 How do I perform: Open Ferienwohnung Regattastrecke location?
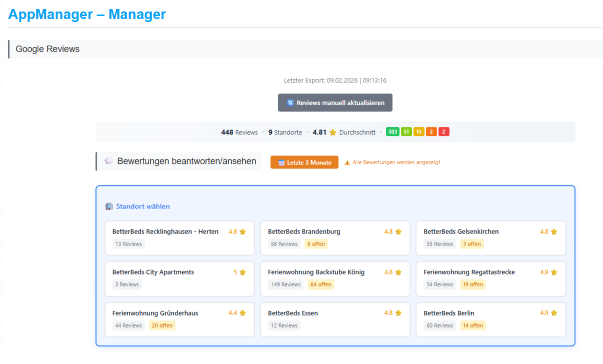[491, 279]
